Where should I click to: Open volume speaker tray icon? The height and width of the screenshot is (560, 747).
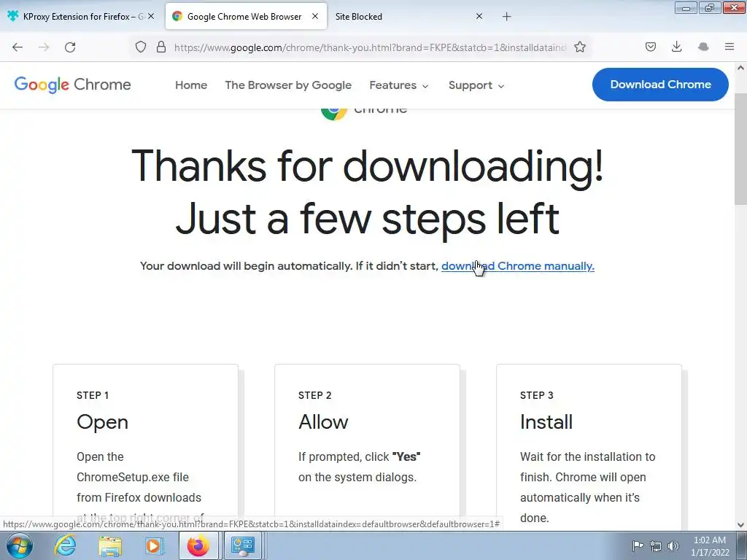pos(673,546)
